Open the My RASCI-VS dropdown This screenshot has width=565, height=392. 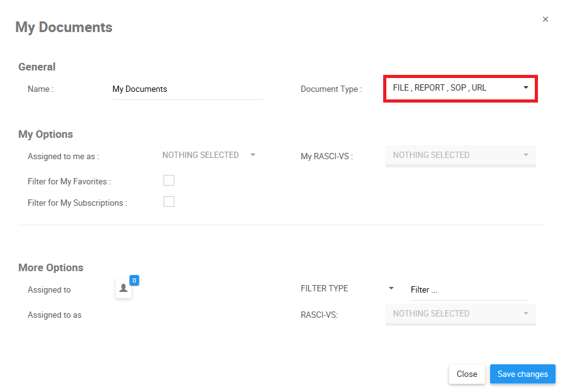pyautogui.click(x=461, y=155)
